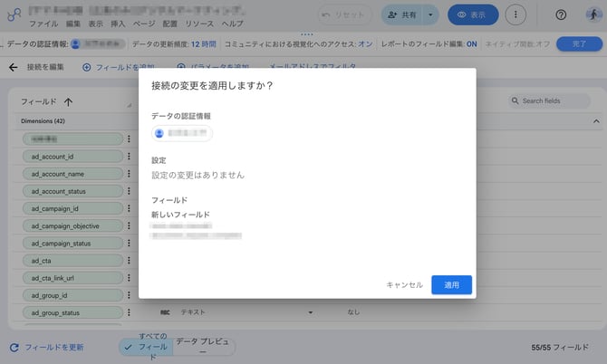Screen dimensions: 607x364
Task: Toggle community visualization access オン
Action: [x=365, y=44]
